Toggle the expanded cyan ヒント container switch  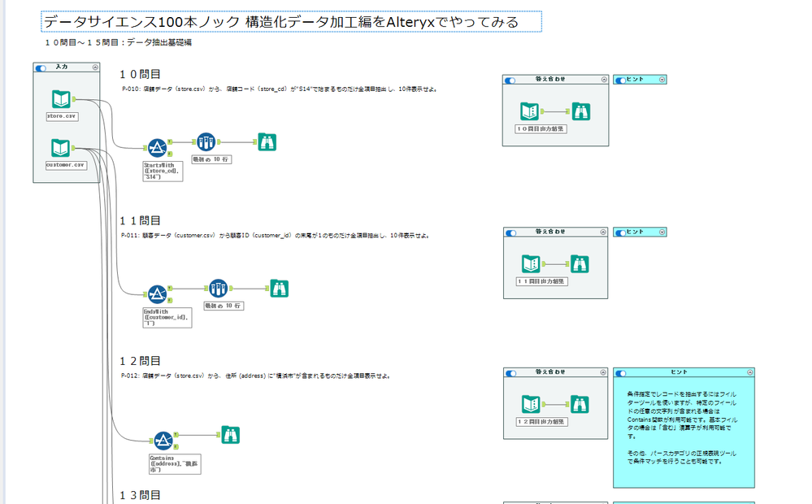pos(621,373)
